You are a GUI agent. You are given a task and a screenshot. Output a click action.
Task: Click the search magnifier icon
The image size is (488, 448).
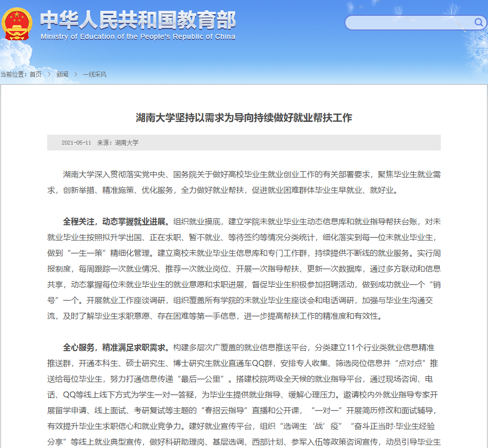point(479,23)
